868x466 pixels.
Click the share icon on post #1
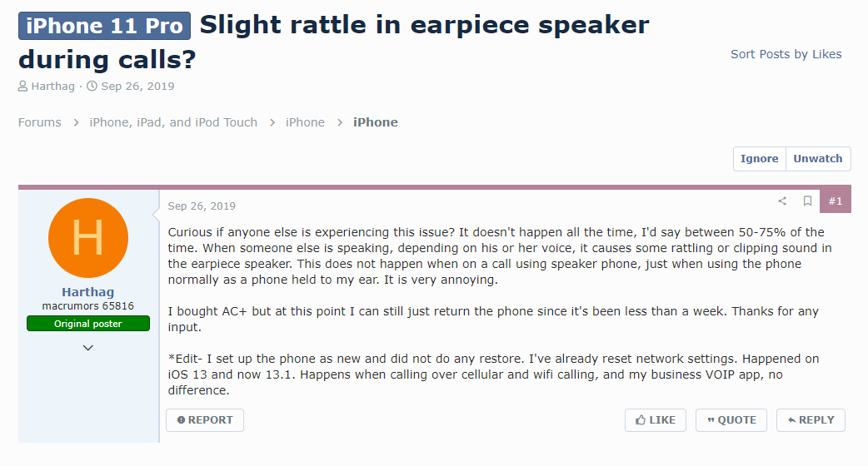[782, 201]
